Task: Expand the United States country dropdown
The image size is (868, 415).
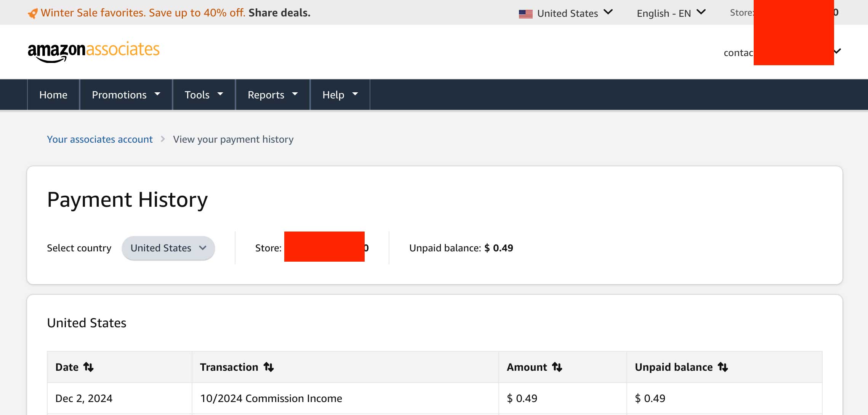Action: [x=167, y=248]
